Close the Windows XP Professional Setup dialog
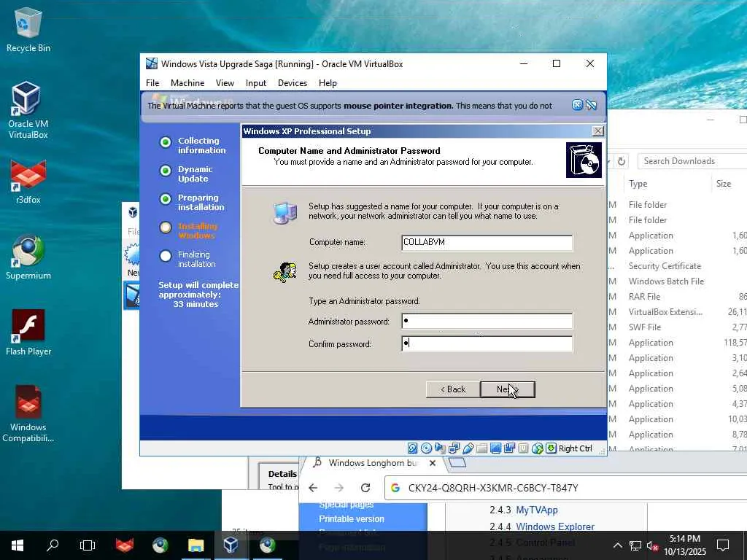The height and width of the screenshot is (560, 747). coord(597,131)
